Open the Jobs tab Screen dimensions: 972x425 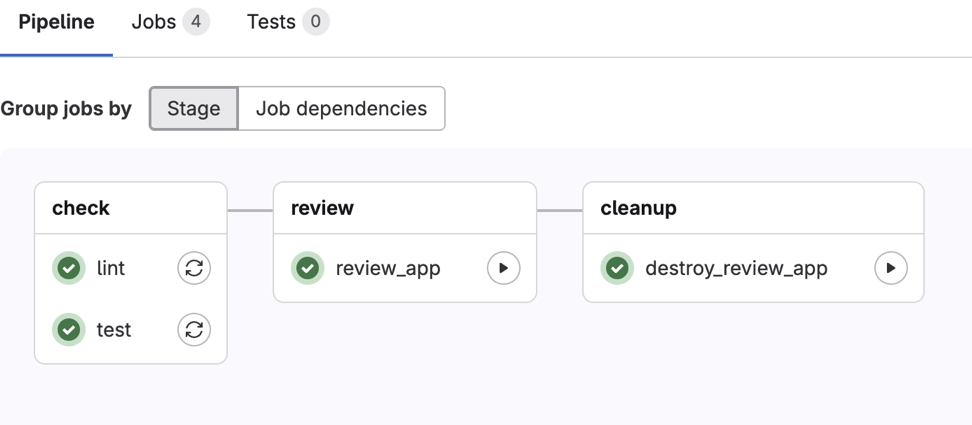(154, 22)
